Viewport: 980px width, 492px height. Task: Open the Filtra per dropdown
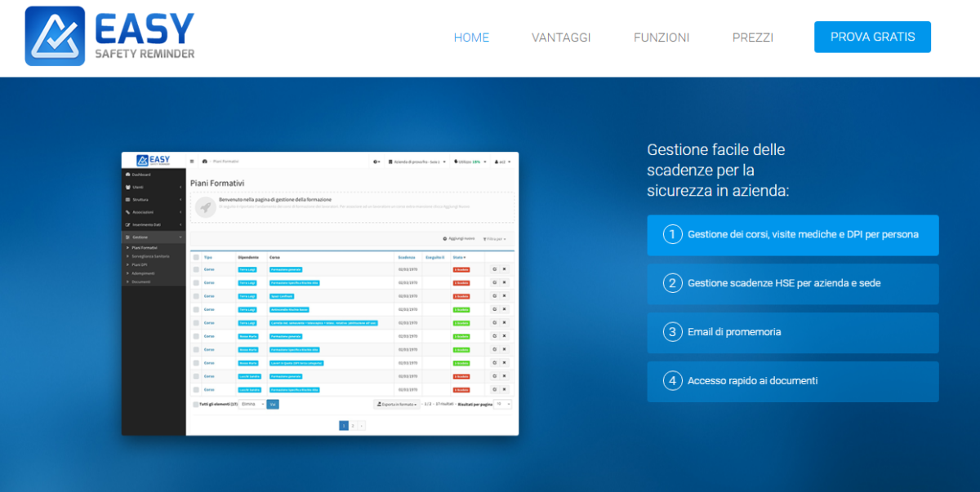tap(495, 239)
